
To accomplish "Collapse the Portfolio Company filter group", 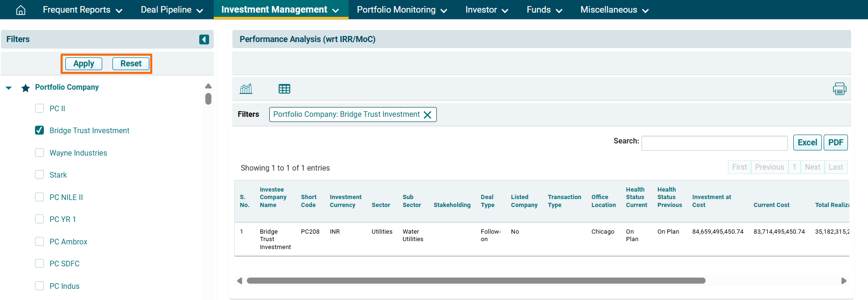I will coord(9,88).
